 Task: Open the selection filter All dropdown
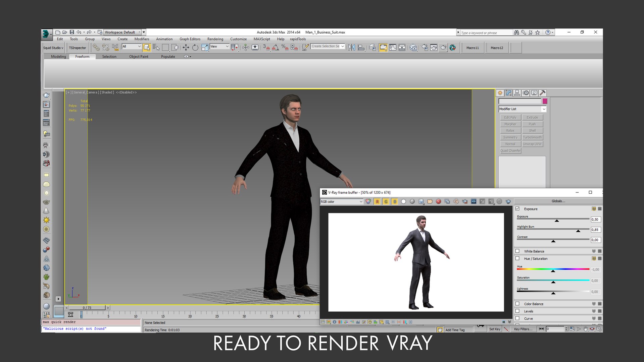point(132,46)
